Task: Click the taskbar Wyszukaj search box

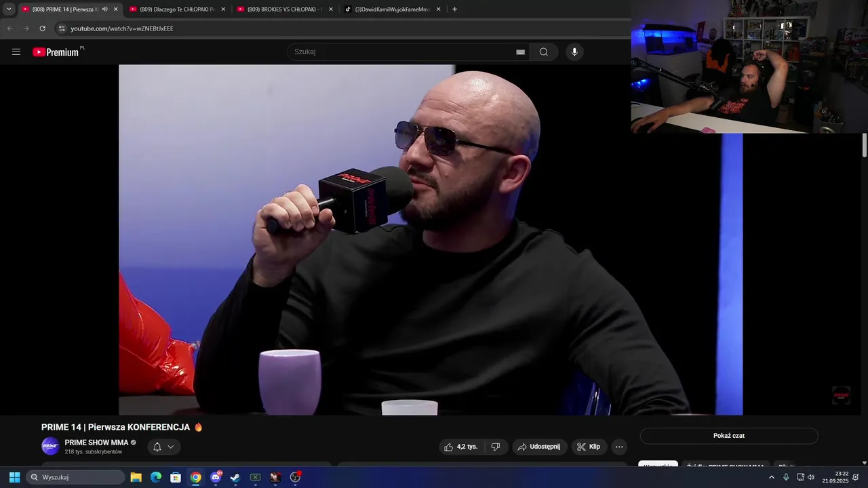Action: coord(75,477)
